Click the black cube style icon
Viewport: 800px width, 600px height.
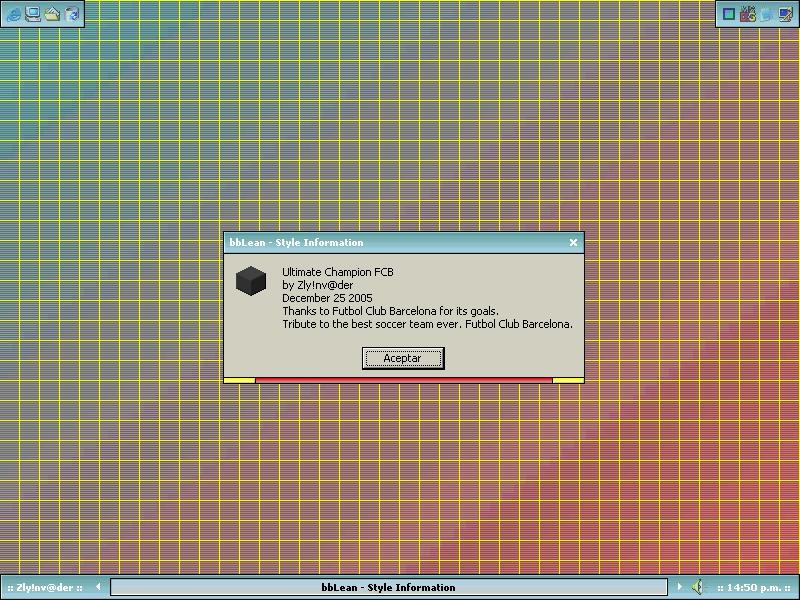(x=251, y=281)
